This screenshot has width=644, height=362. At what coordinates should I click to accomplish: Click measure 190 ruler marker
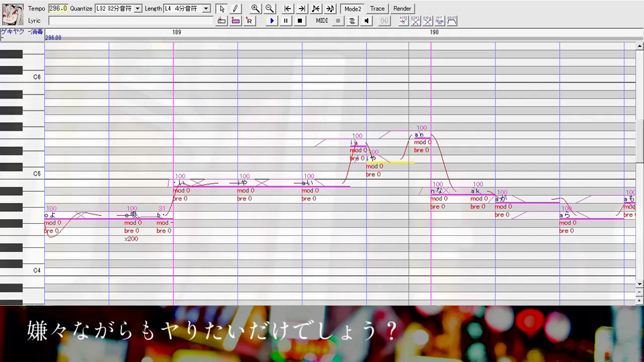coord(434,32)
